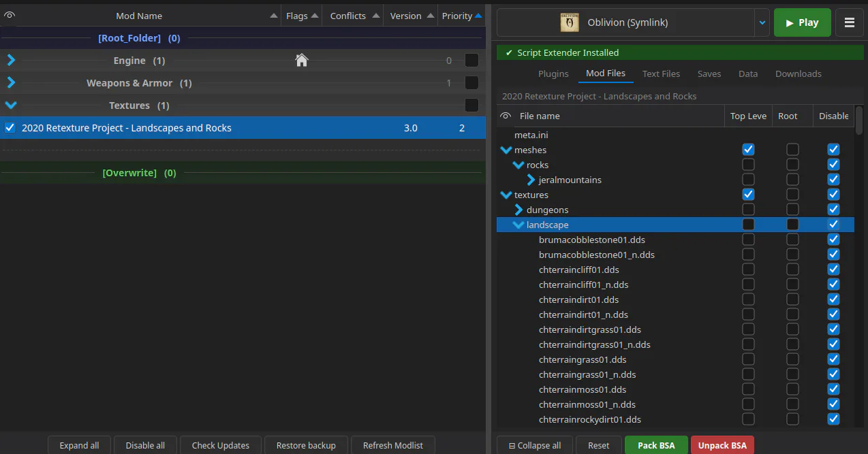Open the Data tab
Viewport: 868px width, 454px height.
pyautogui.click(x=748, y=74)
